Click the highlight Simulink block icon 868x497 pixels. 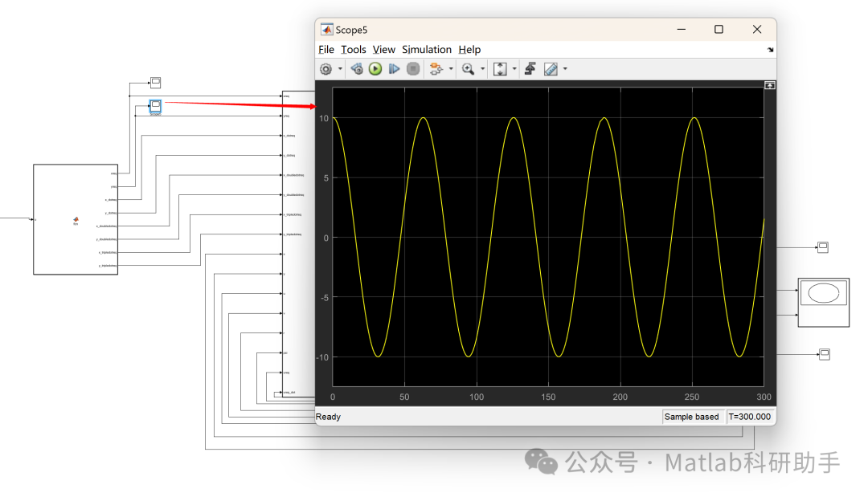point(436,69)
